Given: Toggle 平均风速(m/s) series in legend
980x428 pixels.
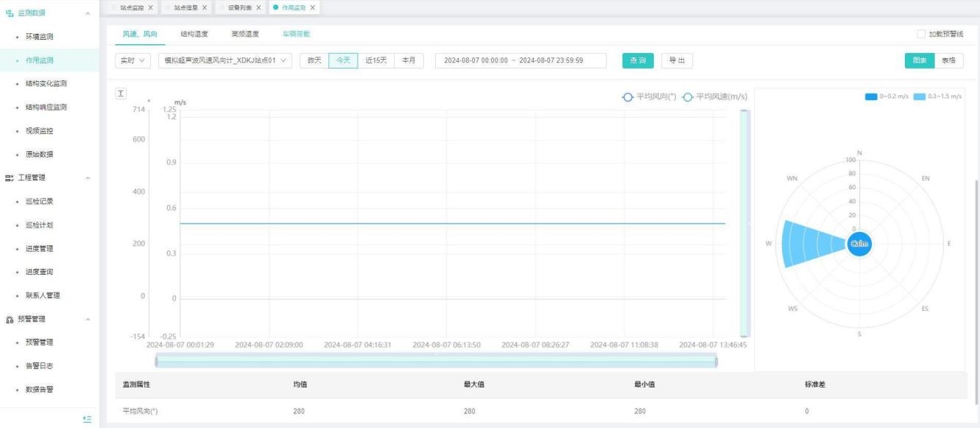Looking at the screenshot, I should [x=714, y=97].
